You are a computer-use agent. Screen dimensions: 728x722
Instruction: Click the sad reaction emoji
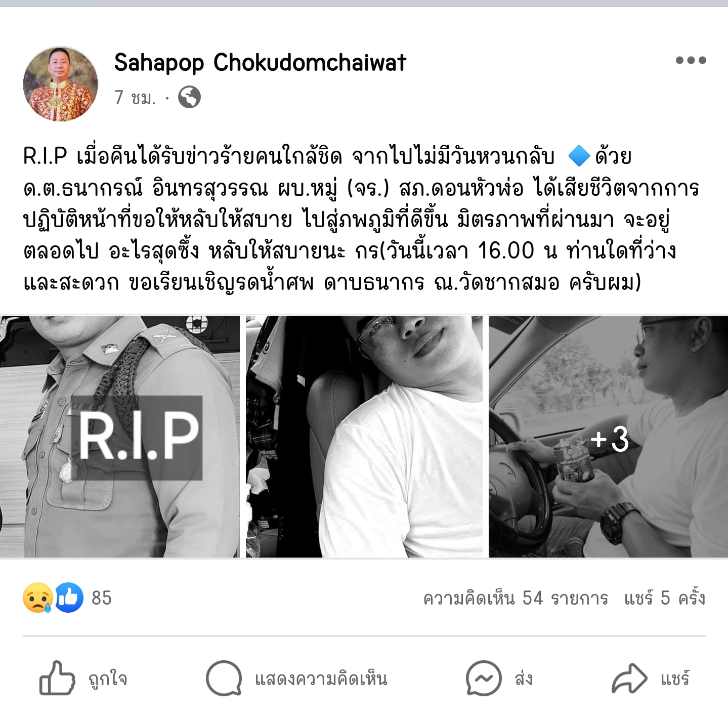pos(38,598)
